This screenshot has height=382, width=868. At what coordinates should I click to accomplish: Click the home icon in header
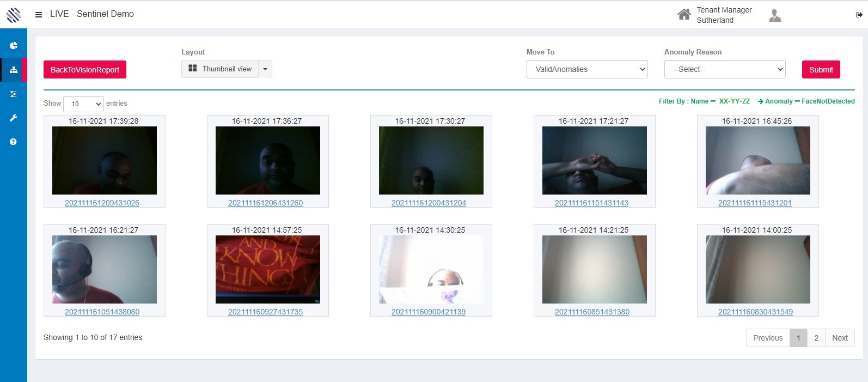tap(684, 15)
